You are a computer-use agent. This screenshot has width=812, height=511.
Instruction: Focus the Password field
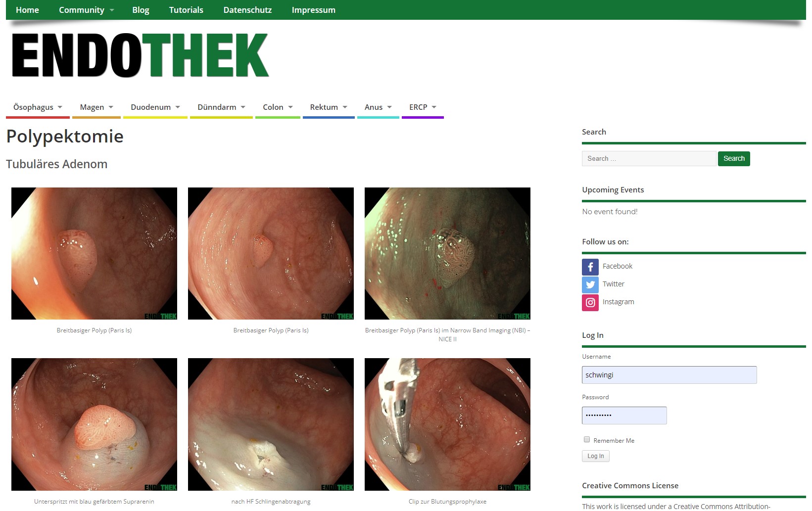(x=624, y=416)
